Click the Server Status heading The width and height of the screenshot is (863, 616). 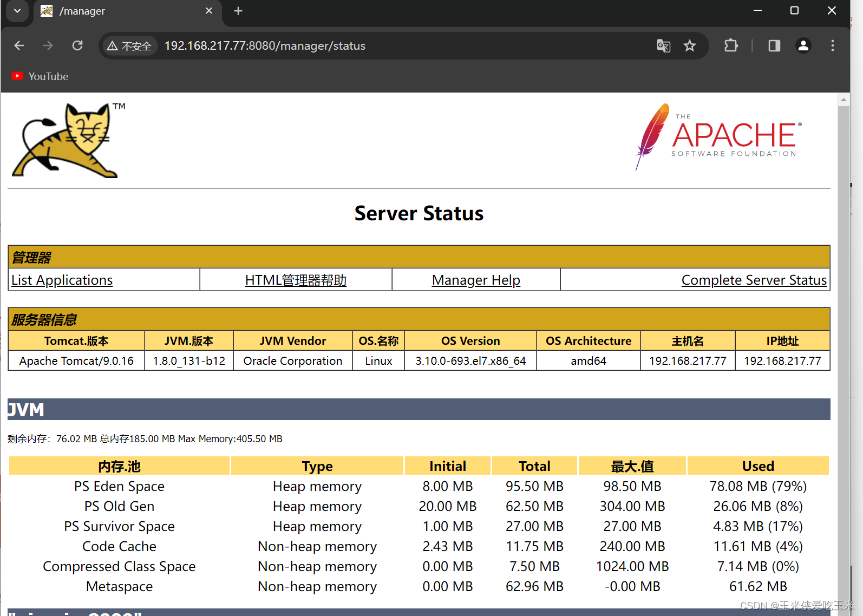[x=419, y=213]
